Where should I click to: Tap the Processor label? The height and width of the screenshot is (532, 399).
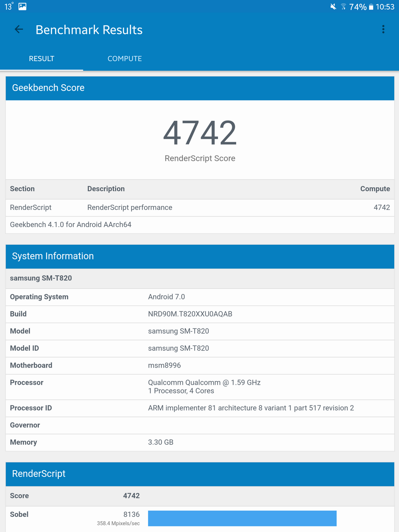tap(27, 383)
